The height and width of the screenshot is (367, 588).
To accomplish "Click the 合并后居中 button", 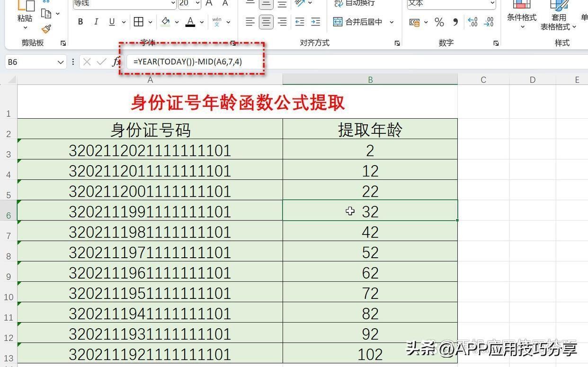I will (358, 22).
